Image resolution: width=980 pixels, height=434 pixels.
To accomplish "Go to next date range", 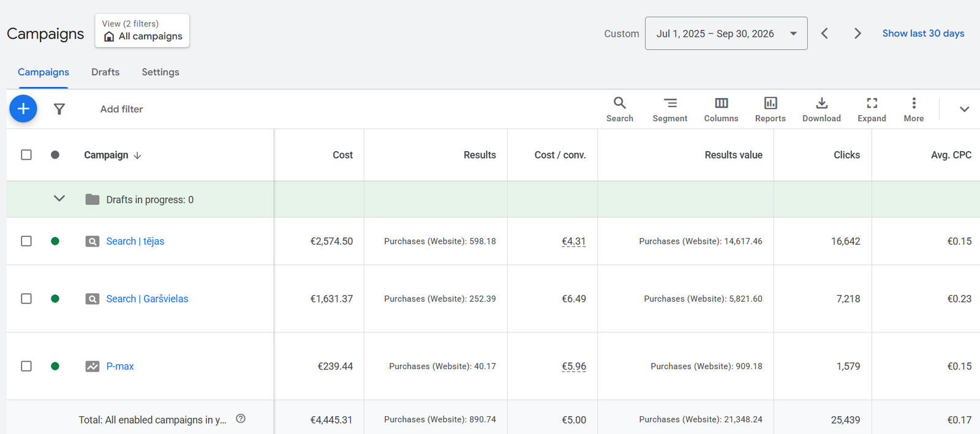I will [x=858, y=34].
